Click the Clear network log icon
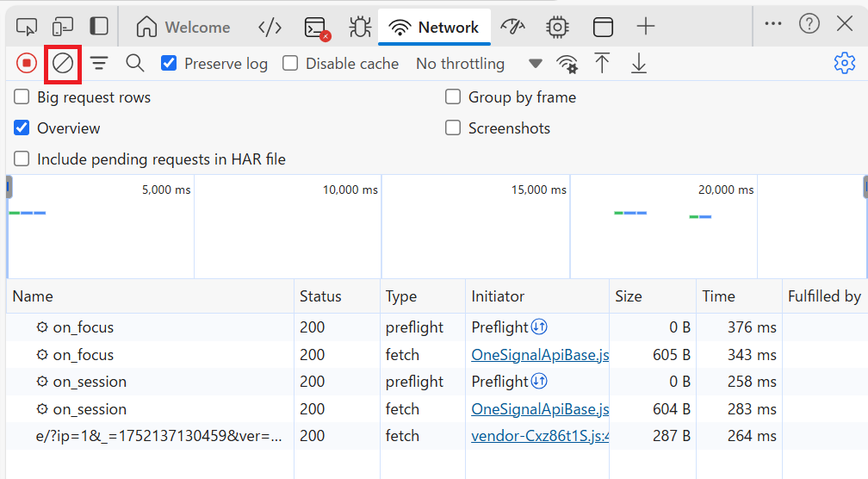The image size is (868, 479). pos(63,63)
